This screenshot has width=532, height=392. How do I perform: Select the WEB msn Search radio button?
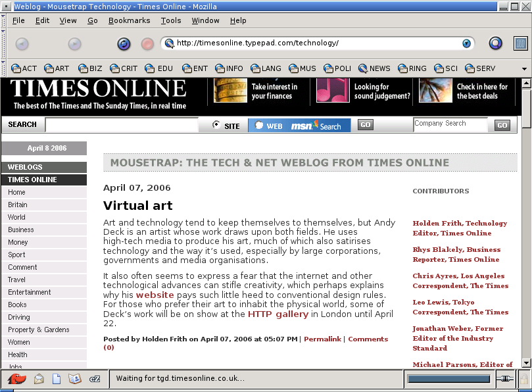(x=259, y=125)
